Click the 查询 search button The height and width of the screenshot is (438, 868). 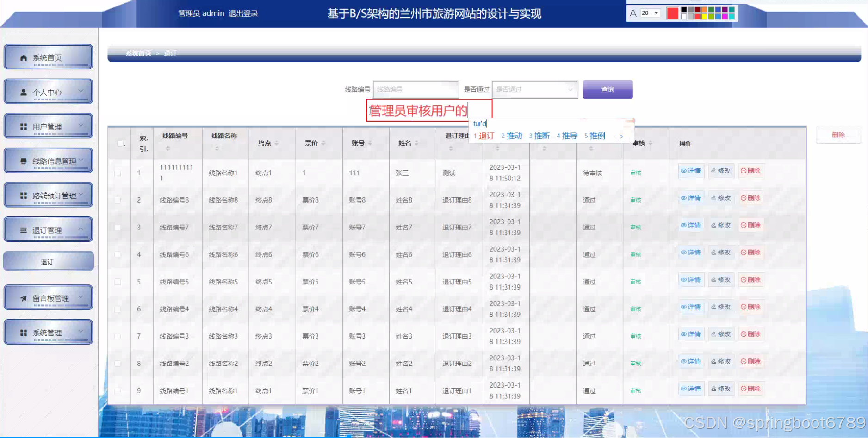[608, 89]
